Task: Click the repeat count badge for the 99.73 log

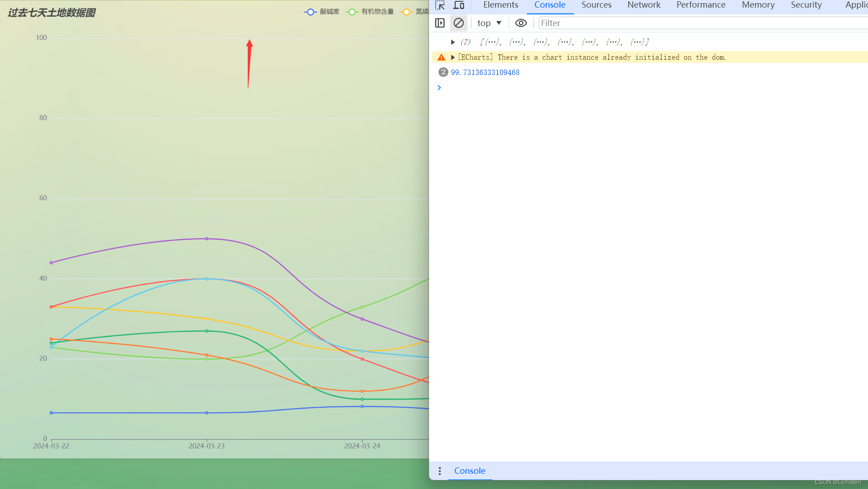Action: pos(443,72)
